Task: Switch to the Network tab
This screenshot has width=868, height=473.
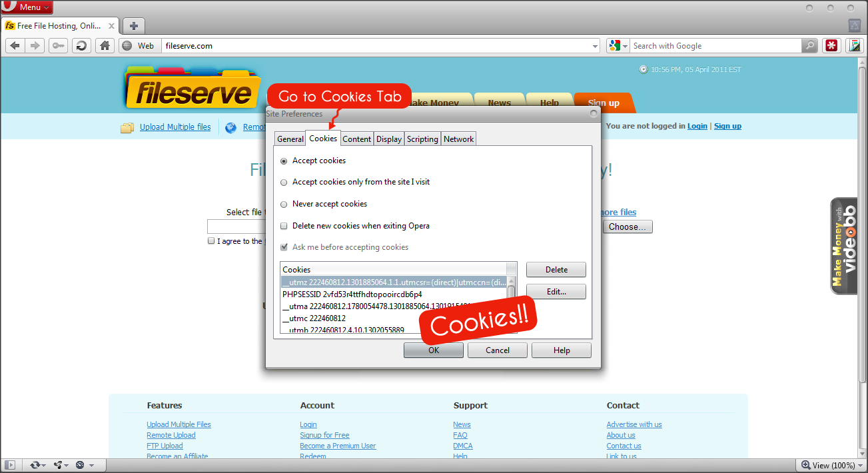Action: click(459, 139)
